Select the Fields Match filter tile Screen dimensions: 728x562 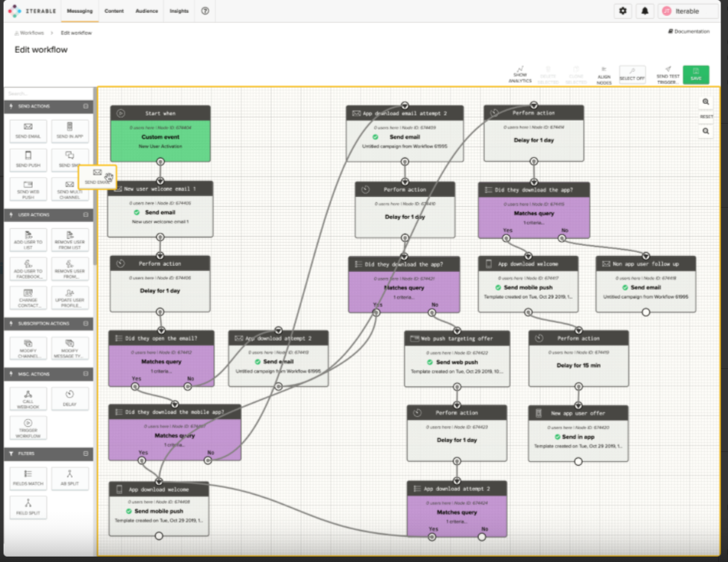pos(28,478)
